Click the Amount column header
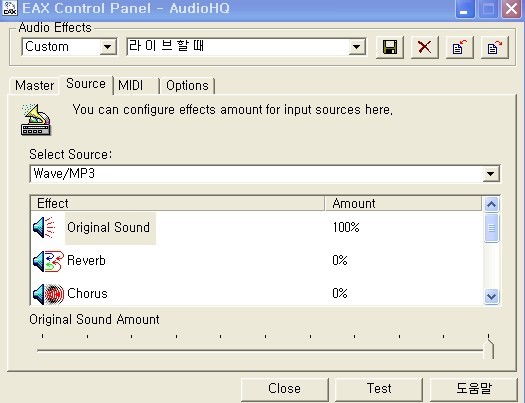Viewport: 525px width, 403px height. point(403,204)
